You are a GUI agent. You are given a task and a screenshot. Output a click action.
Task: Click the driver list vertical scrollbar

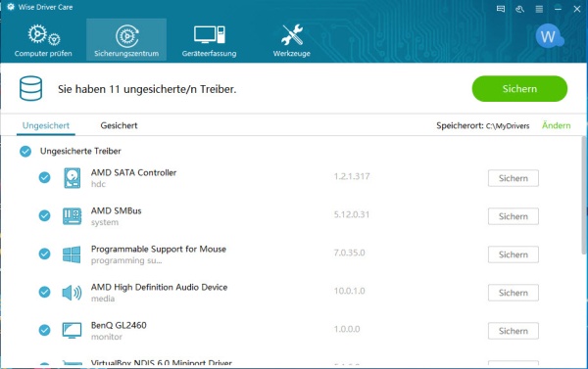[584, 196]
